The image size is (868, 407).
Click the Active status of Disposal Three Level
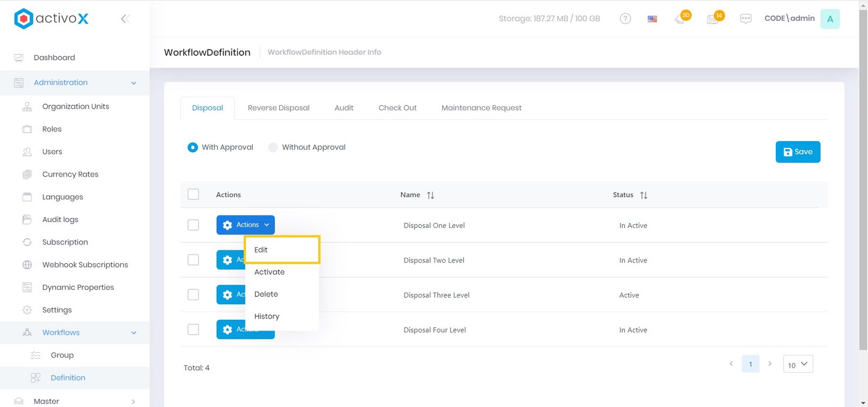click(x=629, y=295)
